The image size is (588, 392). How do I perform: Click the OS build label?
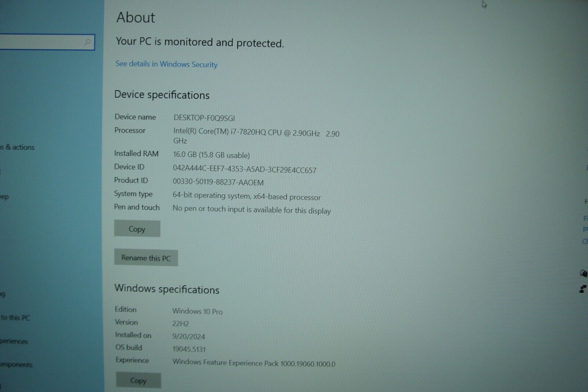click(129, 347)
